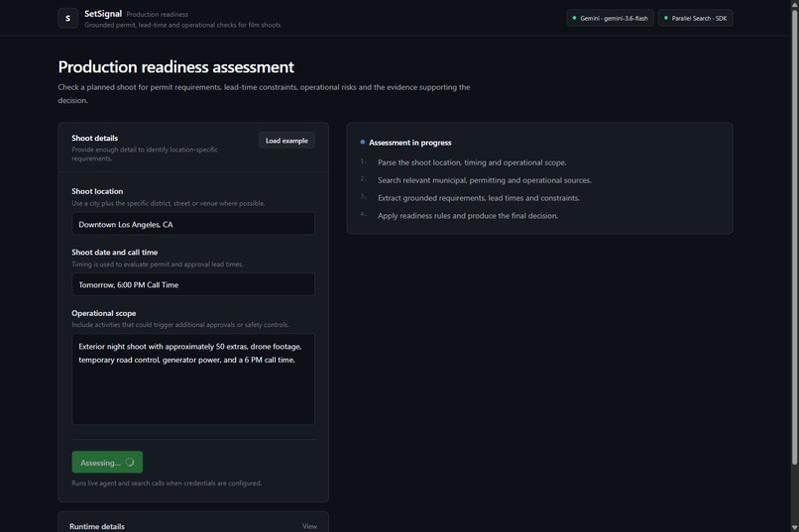Select step 'Parse the shoot location, timing and operational scope.'

[472, 162]
